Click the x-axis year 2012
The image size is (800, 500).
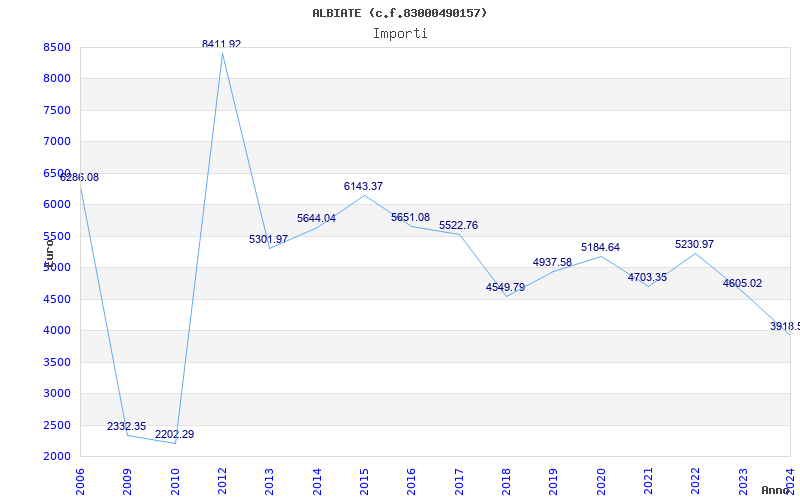tap(222, 482)
